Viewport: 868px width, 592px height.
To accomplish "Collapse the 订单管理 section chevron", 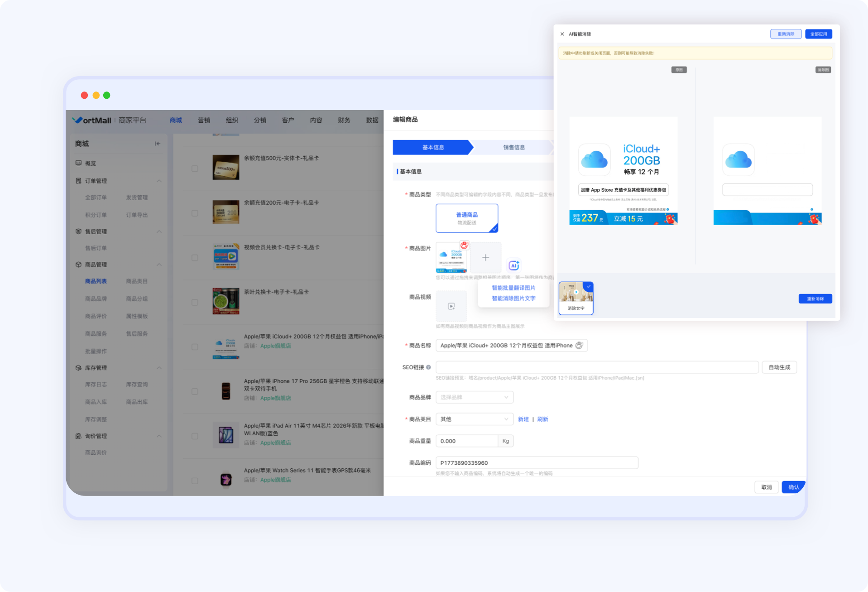I will pos(159,181).
